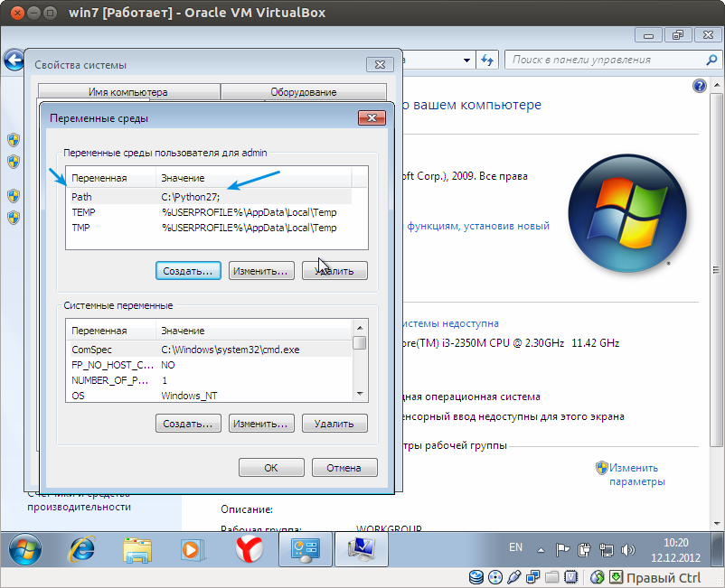Switch to the Оборудование tab

point(304,92)
